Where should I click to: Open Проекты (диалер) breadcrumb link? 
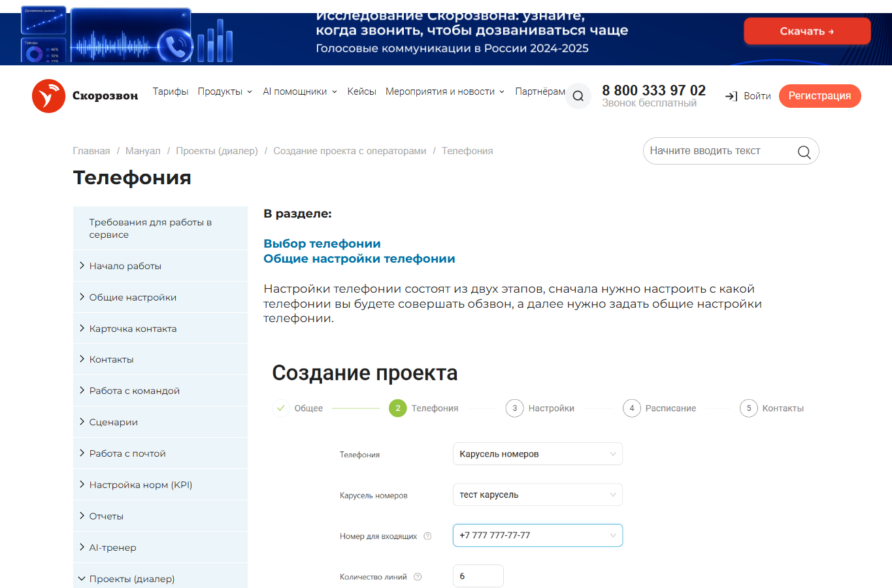click(217, 151)
